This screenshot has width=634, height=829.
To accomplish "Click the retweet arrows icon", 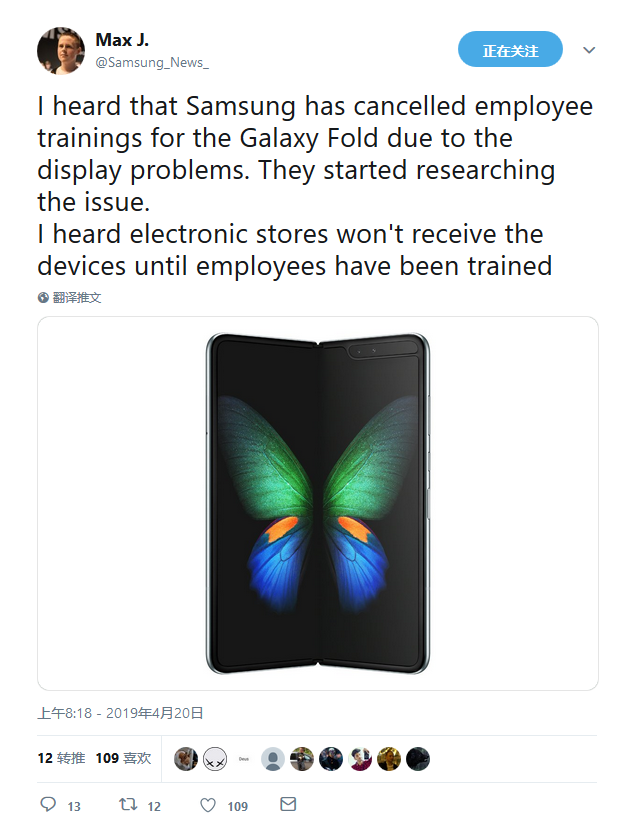I will coord(128,804).
